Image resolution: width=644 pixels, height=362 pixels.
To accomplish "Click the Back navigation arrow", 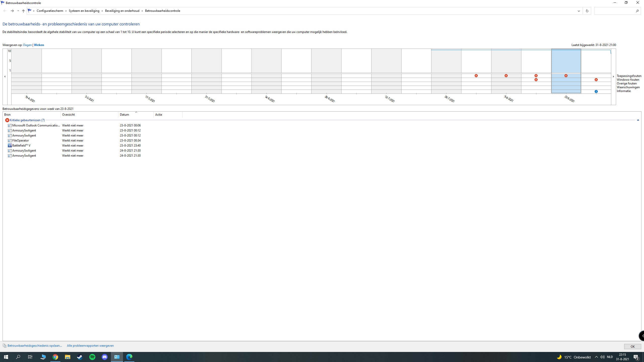I will [5, 11].
